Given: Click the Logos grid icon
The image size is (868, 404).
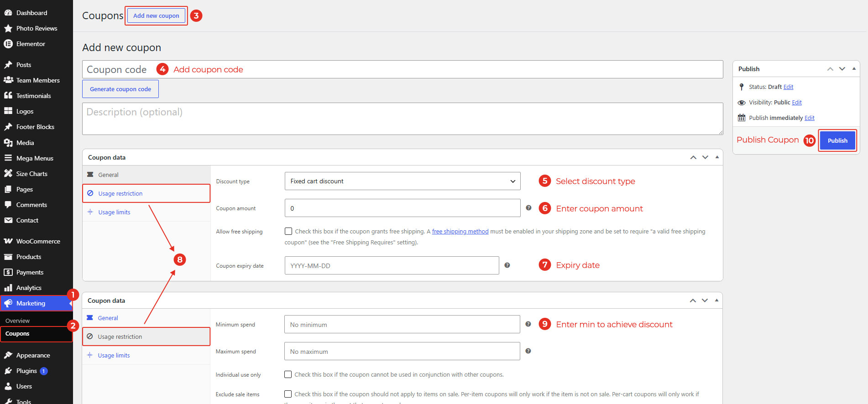Looking at the screenshot, I should [x=8, y=111].
